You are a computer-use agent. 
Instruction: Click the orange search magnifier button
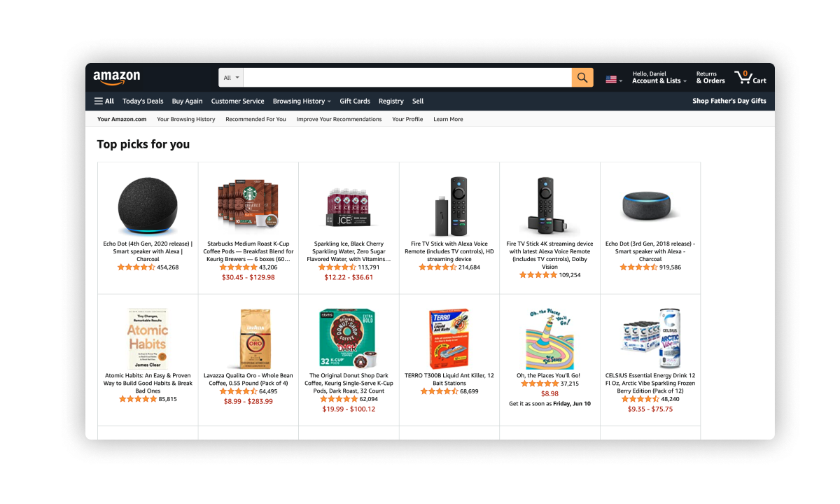click(582, 78)
